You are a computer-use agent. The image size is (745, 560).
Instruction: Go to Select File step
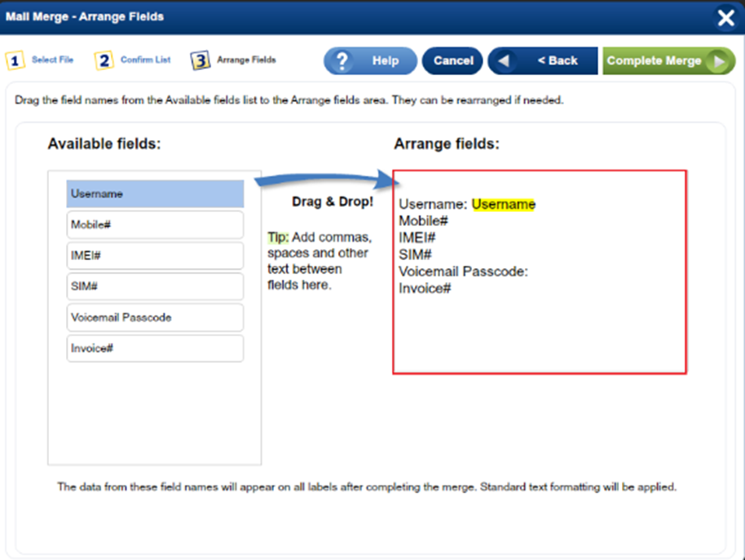click(x=52, y=60)
